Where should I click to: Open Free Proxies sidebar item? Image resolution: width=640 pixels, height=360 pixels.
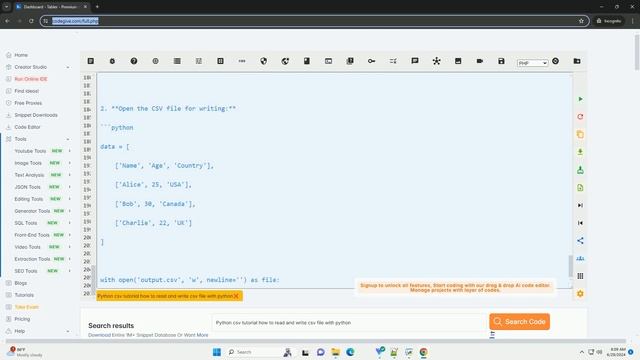28,103
